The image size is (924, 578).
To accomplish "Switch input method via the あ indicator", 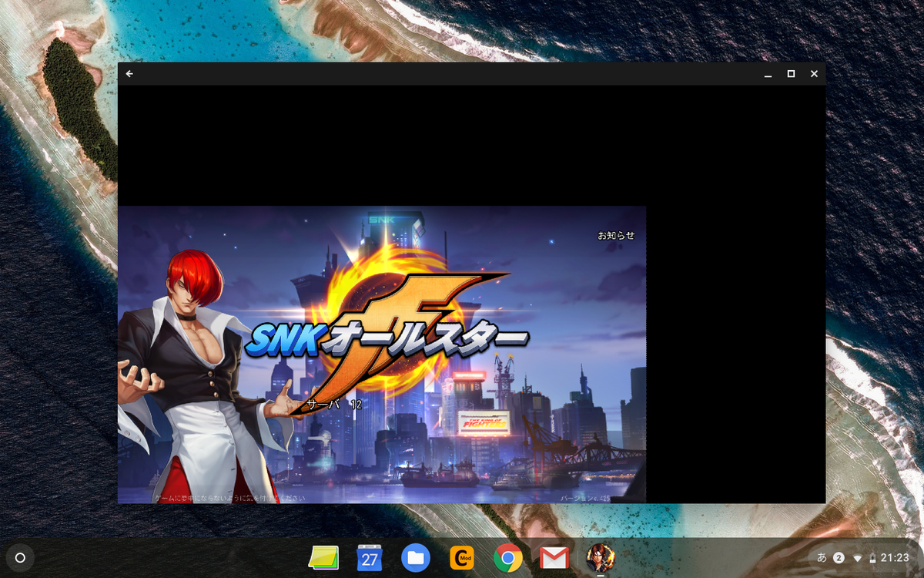I will click(x=822, y=557).
